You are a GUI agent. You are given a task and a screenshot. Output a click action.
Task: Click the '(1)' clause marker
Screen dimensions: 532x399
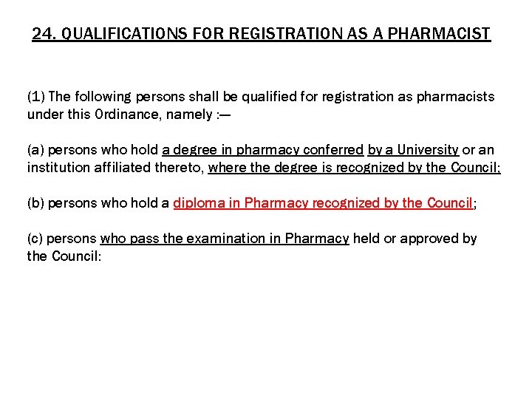pyautogui.click(x=36, y=97)
